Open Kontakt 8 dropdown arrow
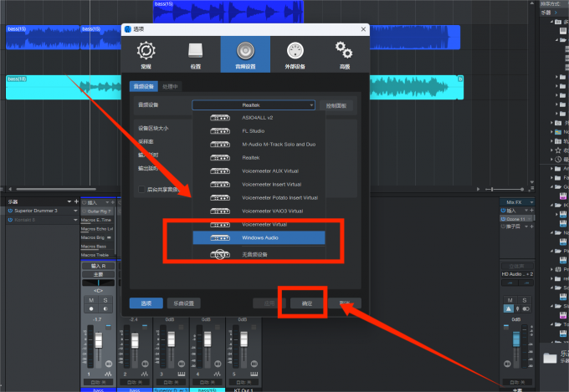This screenshot has height=392, width=569. tap(75, 220)
